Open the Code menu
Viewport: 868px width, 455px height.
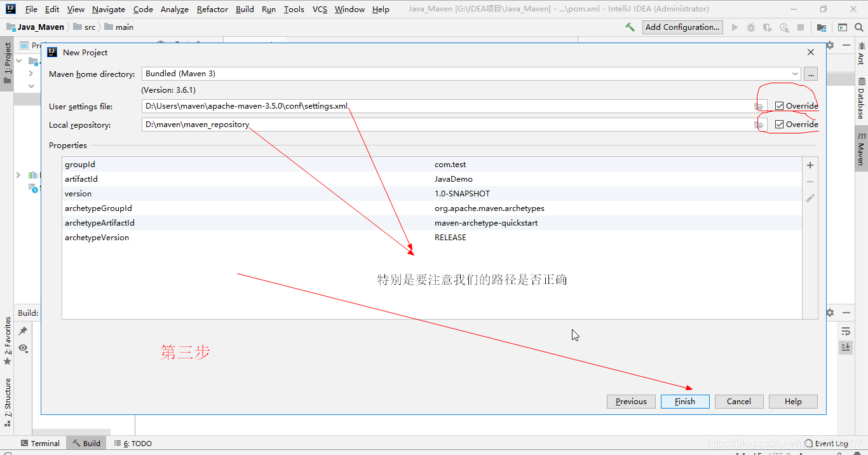[143, 9]
